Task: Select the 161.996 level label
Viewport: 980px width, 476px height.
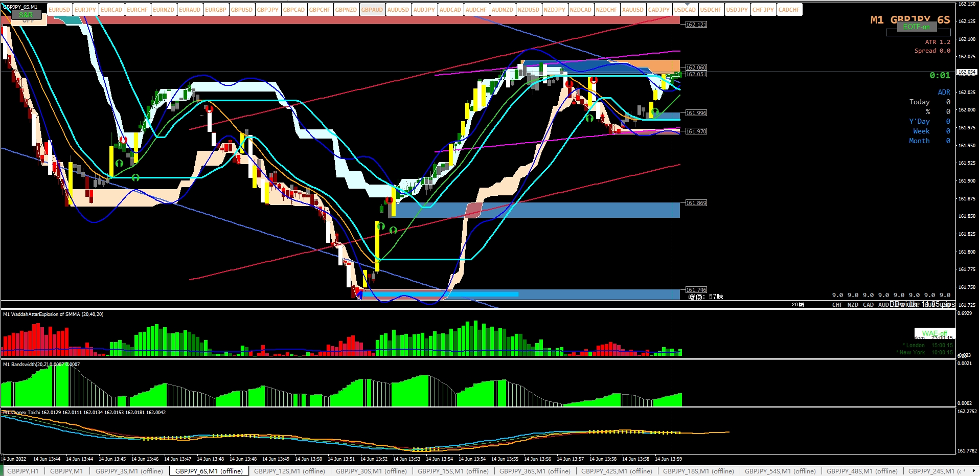Action: pyautogui.click(x=696, y=113)
